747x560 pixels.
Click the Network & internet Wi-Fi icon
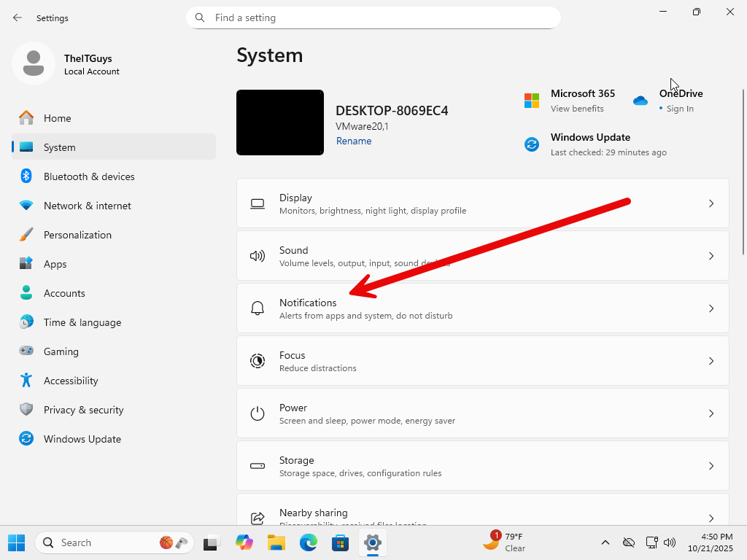pyautogui.click(x=26, y=206)
